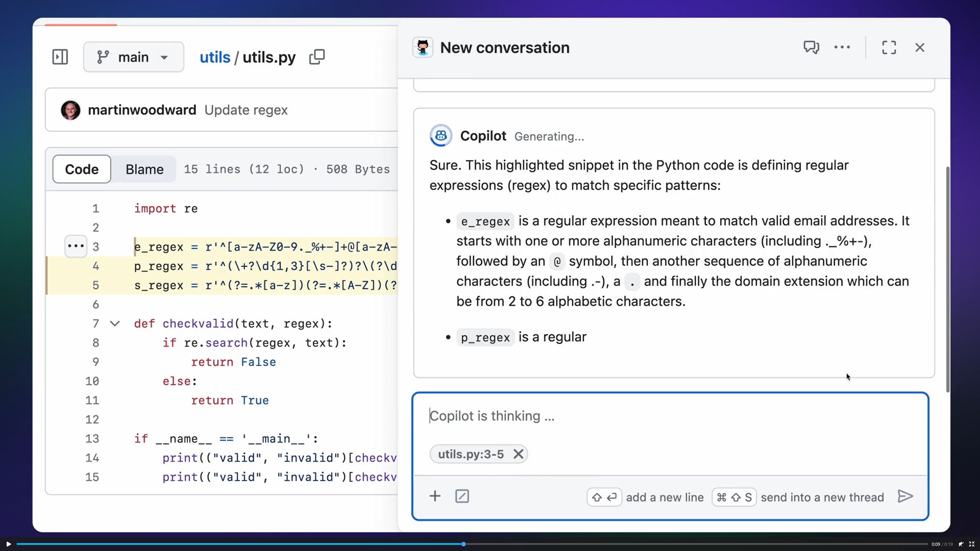Open the conversations list in Copilot header
Viewport: 980px width, 551px height.
click(x=811, y=47)
